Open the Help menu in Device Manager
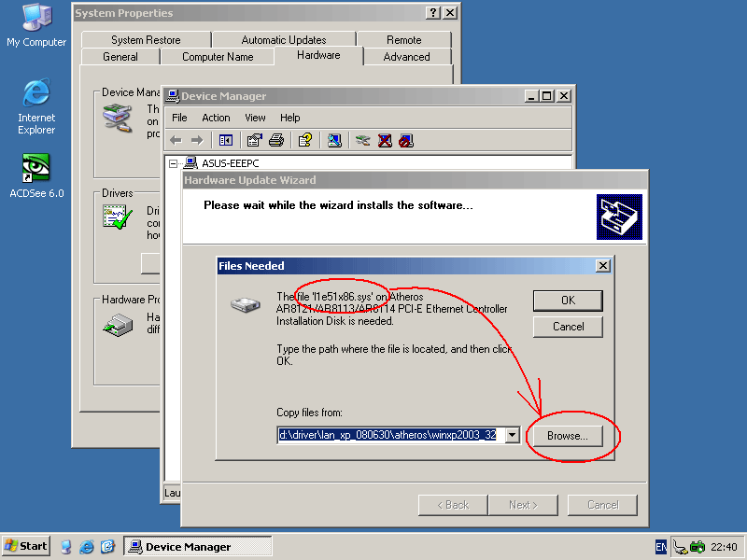This screenshot has height=560, width=747. [289, 118]
